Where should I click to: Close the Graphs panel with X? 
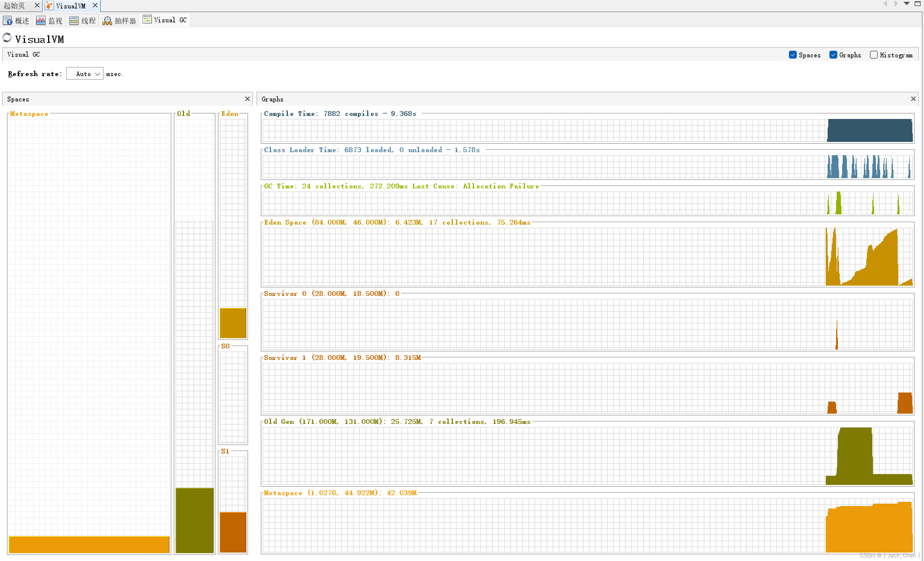pyautogui.click(x=913, y=99)
